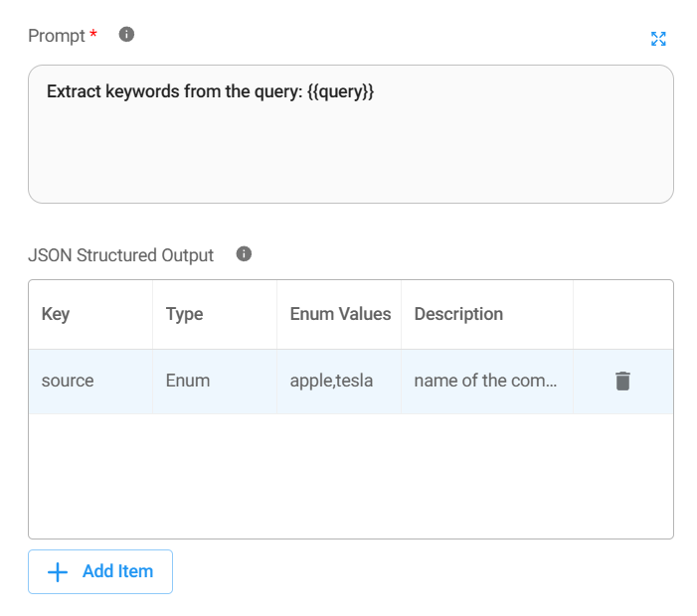697x616 pixels.
Task: Click the Type column header
Action: click(x=184, y=314)
